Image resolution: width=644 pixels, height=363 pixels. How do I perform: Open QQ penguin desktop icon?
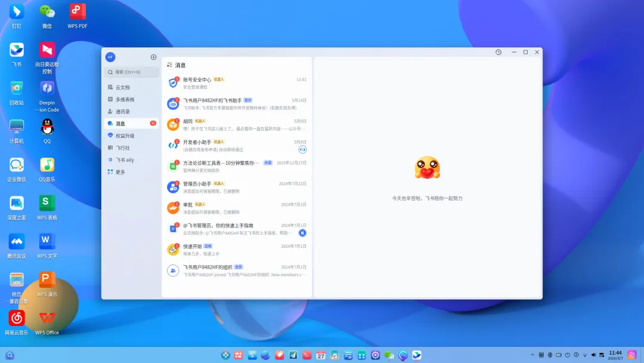tap(47, 131)
